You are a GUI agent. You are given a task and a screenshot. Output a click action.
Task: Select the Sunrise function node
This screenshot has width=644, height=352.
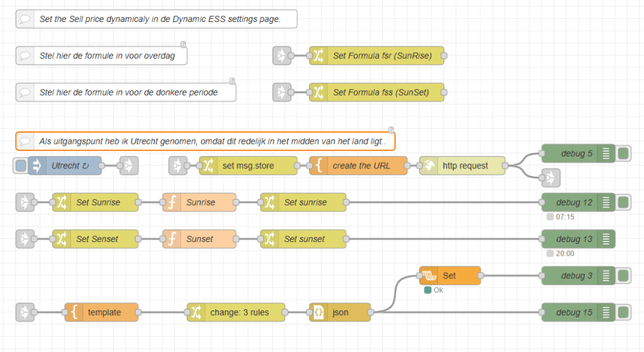tap(199, 202)
